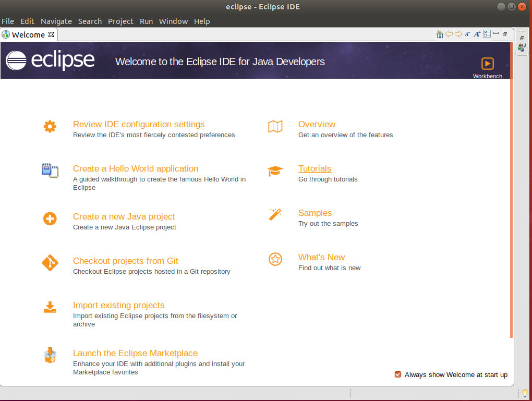Screen dimensions: 532x401
Task: Click the banner heading 'Welcome to the Eclipse IDE for Java Developers'
Action: coord(220,62)
